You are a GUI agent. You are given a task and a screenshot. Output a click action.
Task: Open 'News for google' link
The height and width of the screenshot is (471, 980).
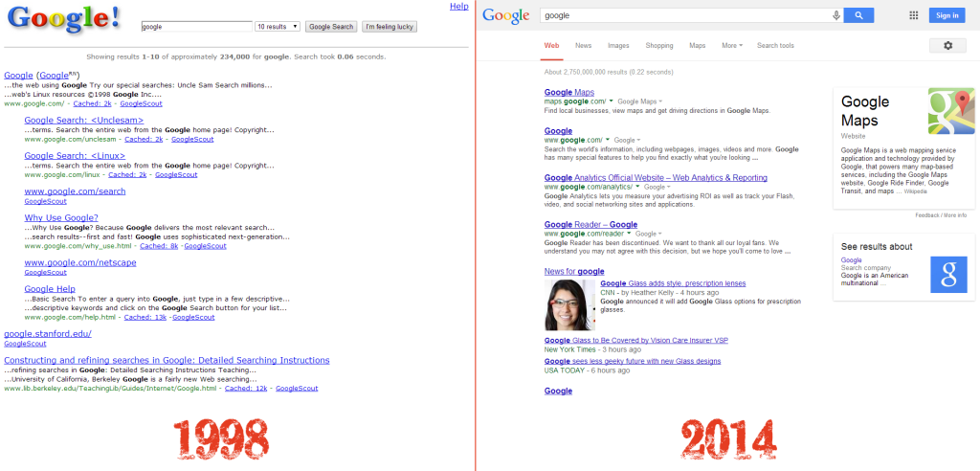(574, 272)
